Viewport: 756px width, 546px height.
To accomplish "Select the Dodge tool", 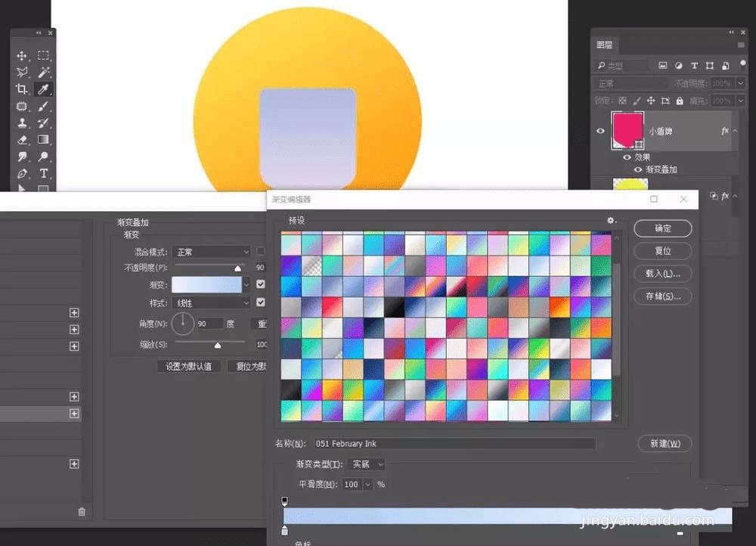I will 43,157.
